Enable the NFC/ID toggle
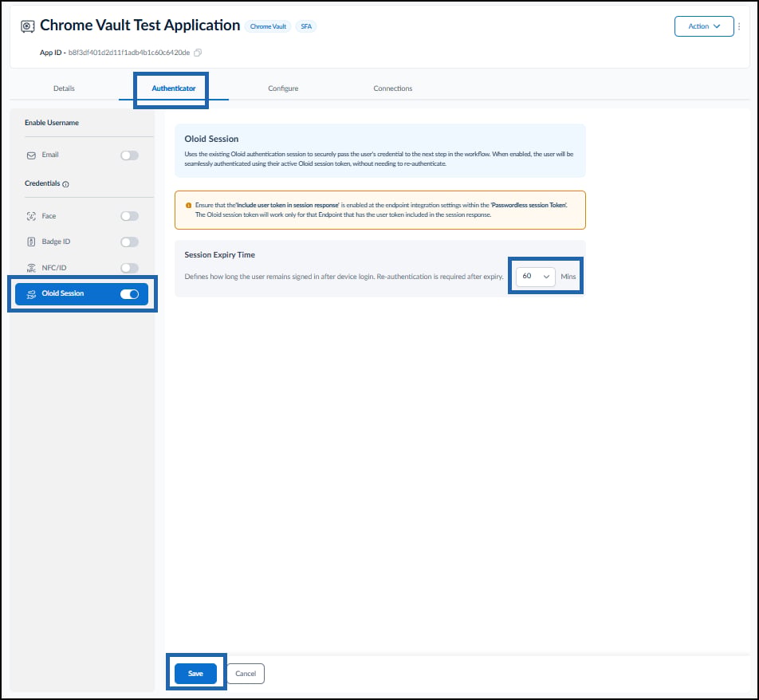The image size is (759, 700). [x=129, y=268]
